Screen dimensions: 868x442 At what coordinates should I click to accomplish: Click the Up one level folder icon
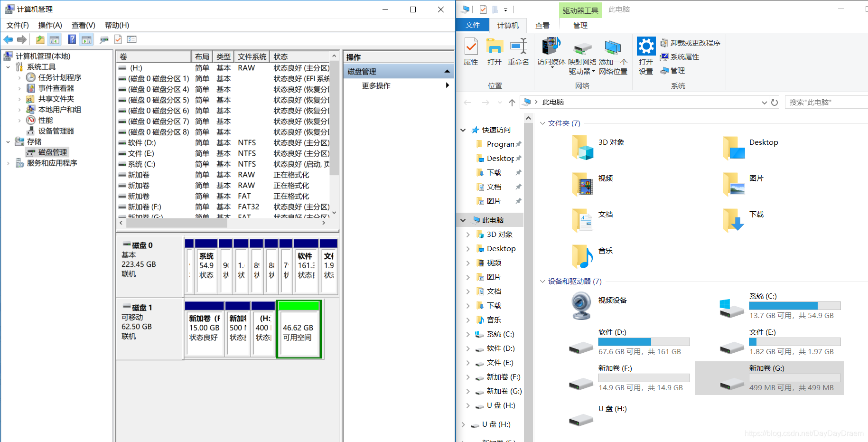(40, 39)
